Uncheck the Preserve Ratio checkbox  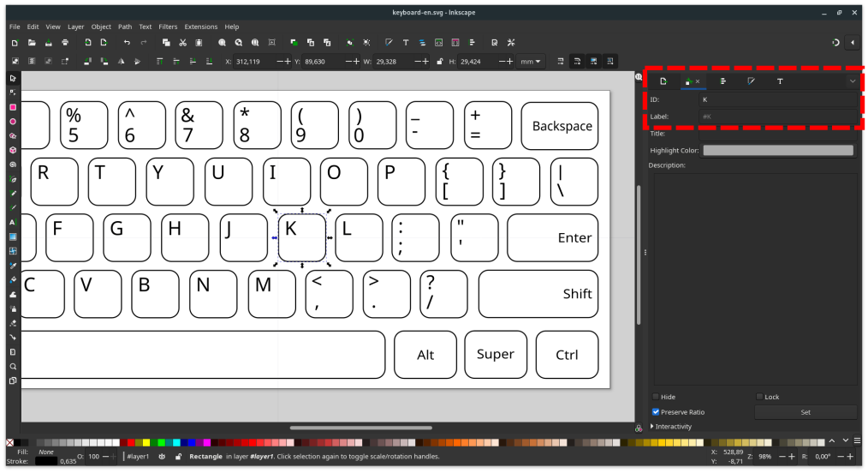pyautogui.click(x=656, y=412)
